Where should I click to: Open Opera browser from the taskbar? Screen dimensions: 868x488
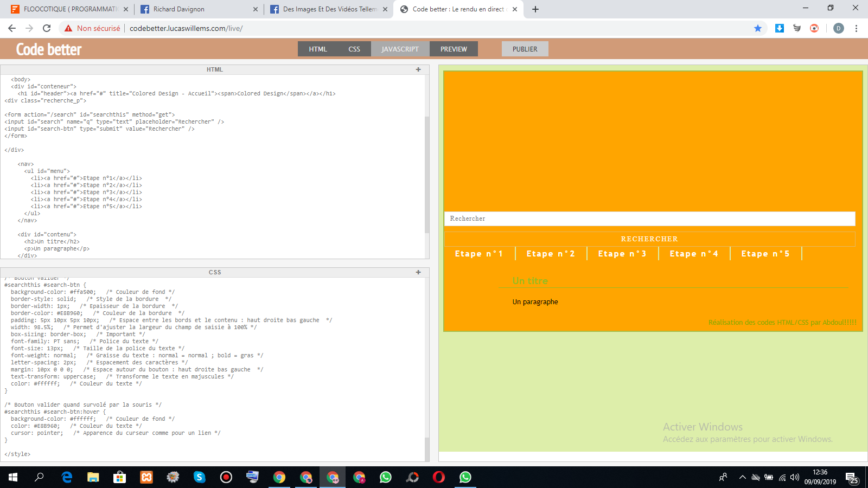(438, 477)
